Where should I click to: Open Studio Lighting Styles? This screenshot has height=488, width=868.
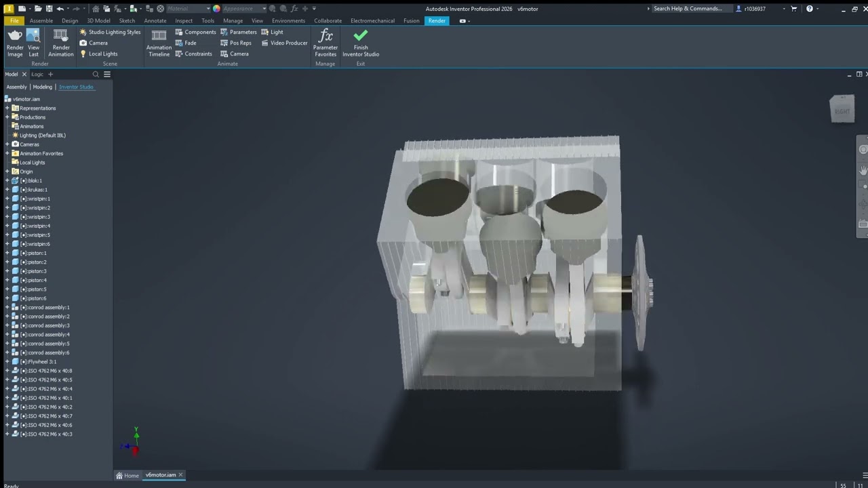(x=110, y=32)
